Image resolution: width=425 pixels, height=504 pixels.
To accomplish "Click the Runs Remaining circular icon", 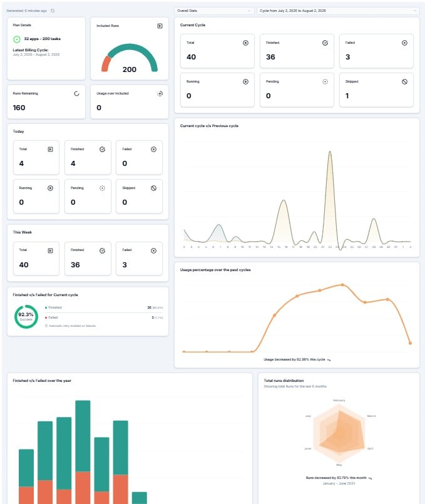I will click(x=76, y=93).
